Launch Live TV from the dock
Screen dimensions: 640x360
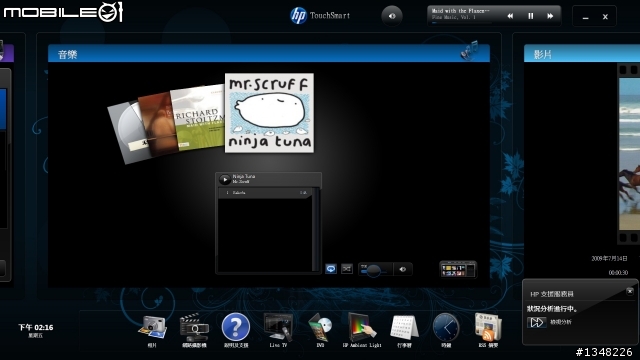pyautogui.click(x=278, y=327)
